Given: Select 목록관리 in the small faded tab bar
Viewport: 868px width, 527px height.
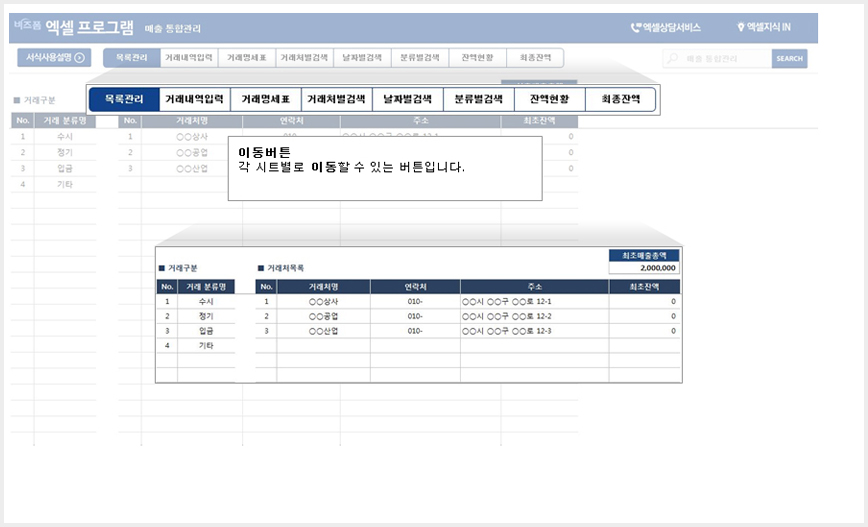Looking at the screenshot, I should click(132, 58).
